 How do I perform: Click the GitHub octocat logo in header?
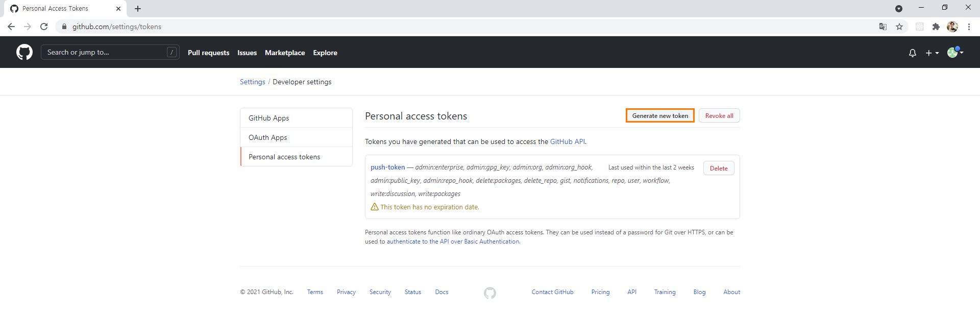tap(24, 52)
